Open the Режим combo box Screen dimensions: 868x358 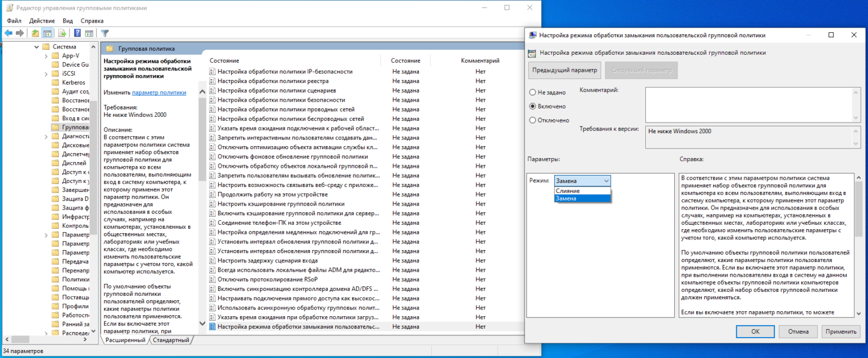(x=583, y=181)
